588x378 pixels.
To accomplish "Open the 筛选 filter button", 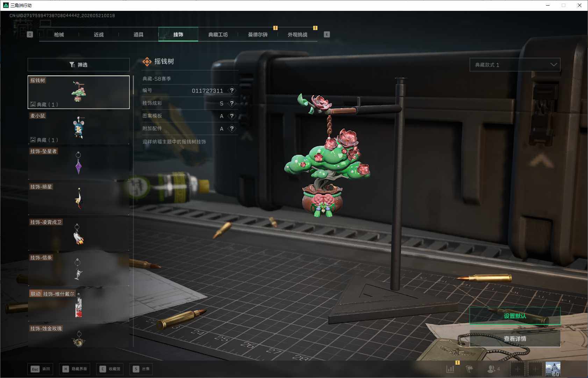I will tap(79, 65).
